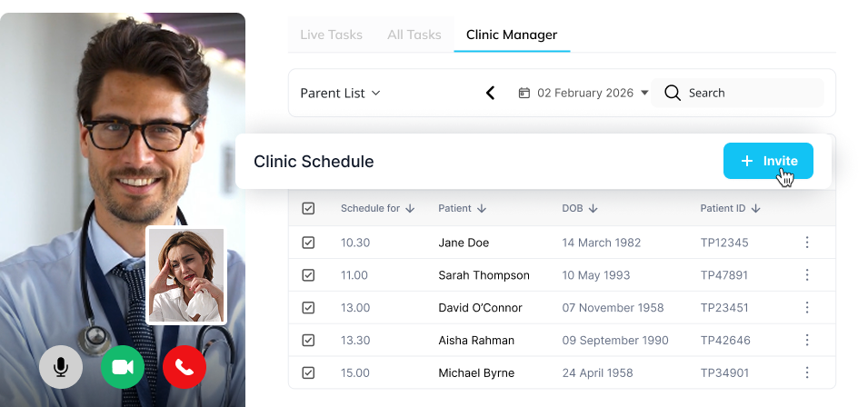Screen dimensions: 868x407
Task: Open row actions for Michael Byrne
Action: point(806,373)
